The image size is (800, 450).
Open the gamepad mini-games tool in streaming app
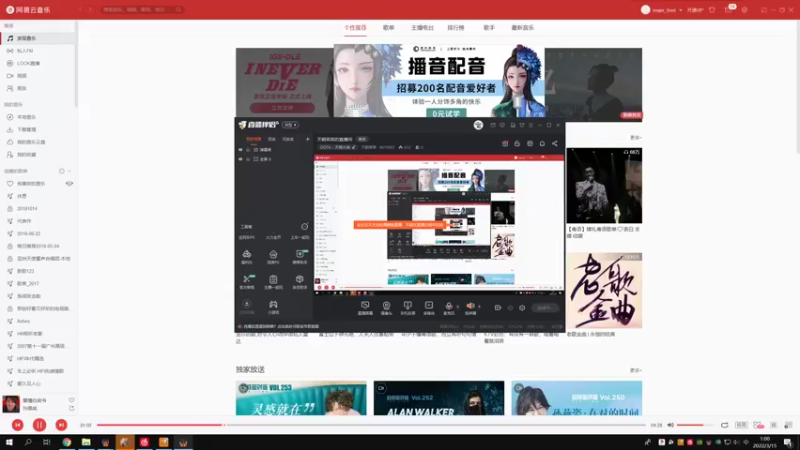point(273,306)
